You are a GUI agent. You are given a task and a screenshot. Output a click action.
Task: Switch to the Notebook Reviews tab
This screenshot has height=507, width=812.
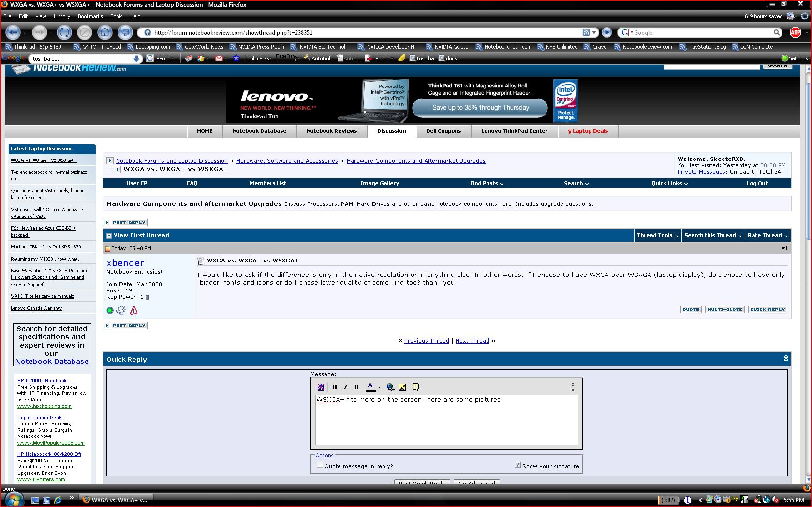(332, 131)
